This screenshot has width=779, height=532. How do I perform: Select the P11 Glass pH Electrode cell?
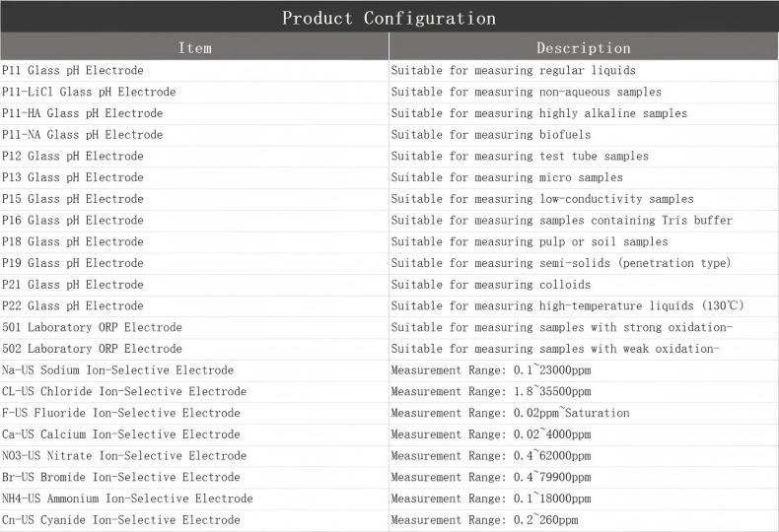click(x=73, y=71)
